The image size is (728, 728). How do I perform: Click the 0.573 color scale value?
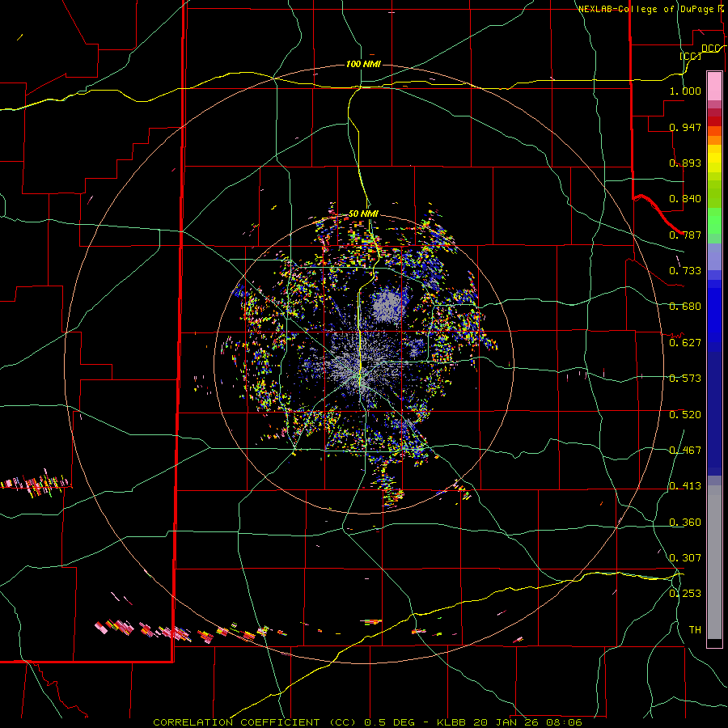pos(685,379)
